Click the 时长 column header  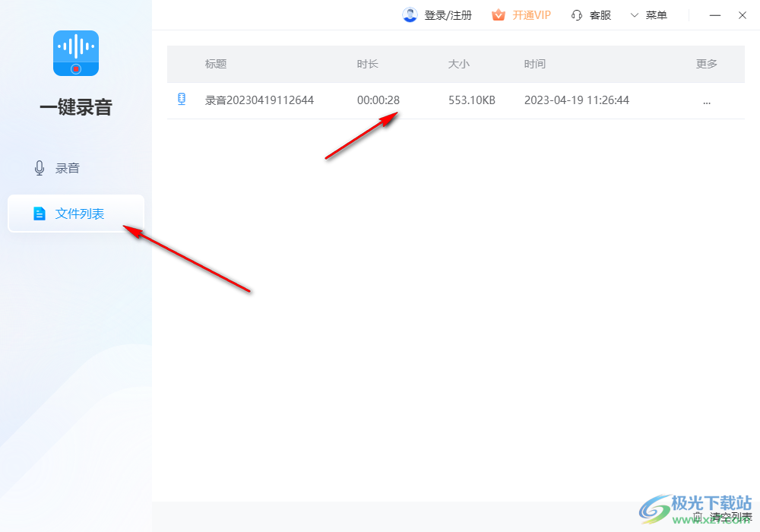coord(367,64)
